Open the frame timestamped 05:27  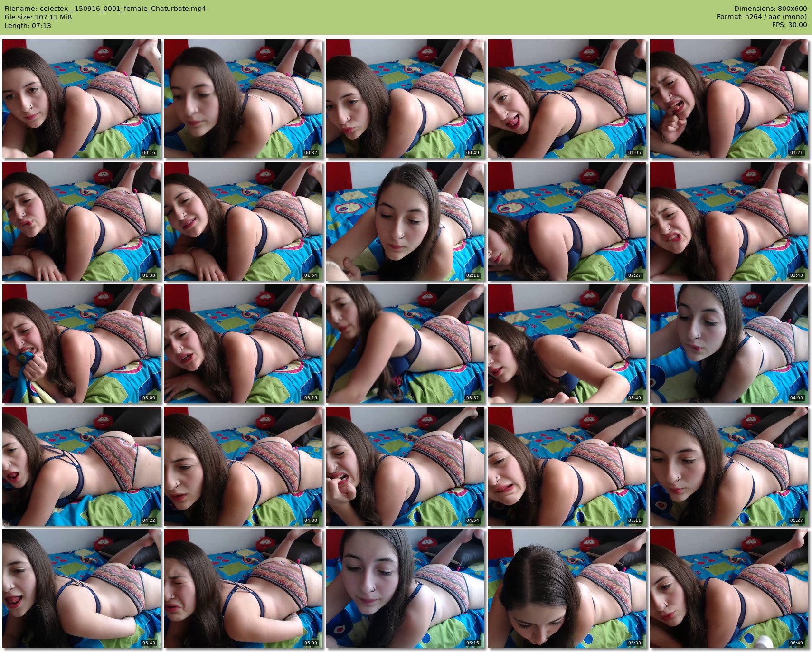click(729, 466)
